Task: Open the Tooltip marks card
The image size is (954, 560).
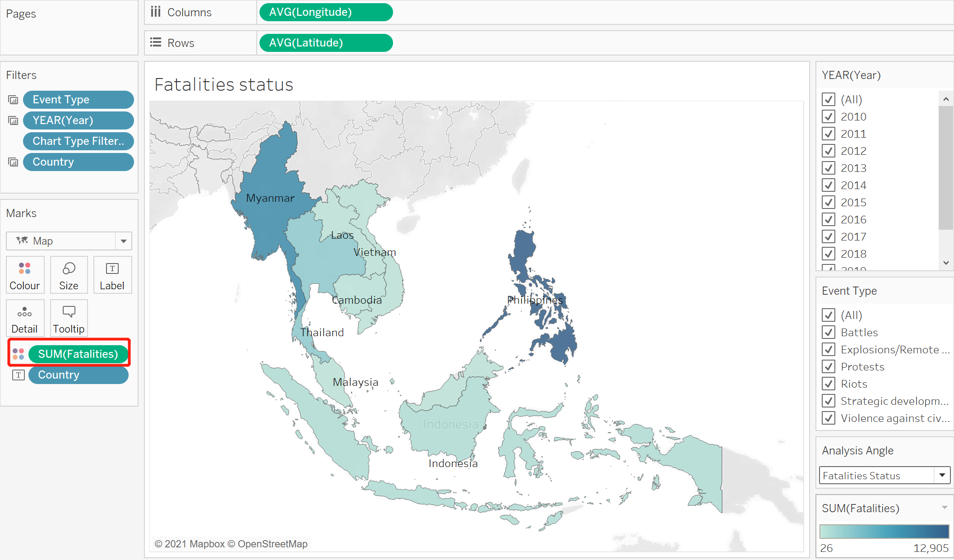Action: tap(69, 318)
